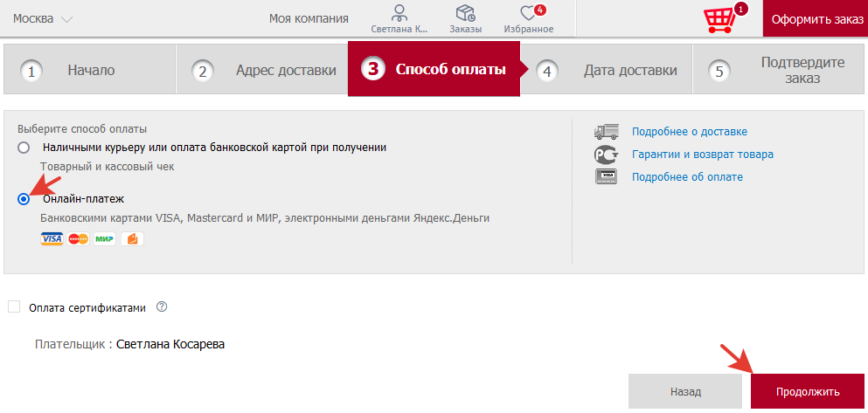Click the payment card icon beside Подробнее об оплате
The width and height of the screenshot is (868, 413).
(606, 177)
